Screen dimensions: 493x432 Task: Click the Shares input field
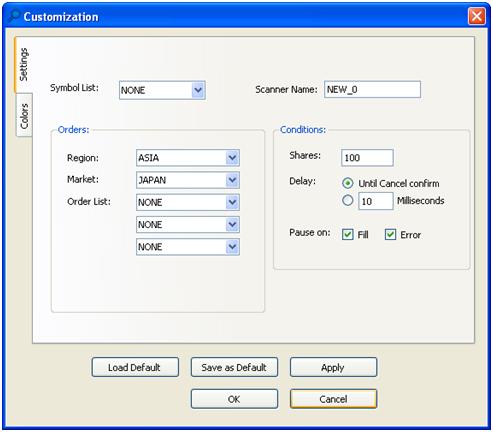[x=367, y=158]
